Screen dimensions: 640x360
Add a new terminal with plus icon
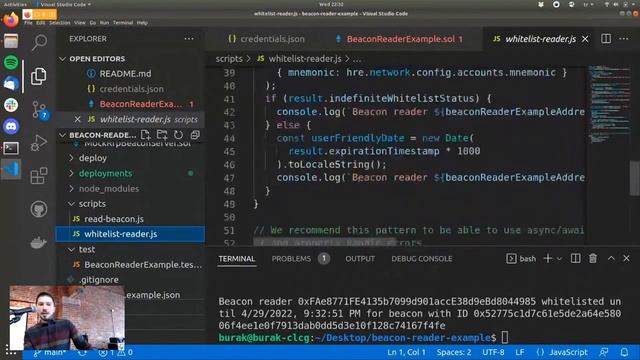coord(548,258)
